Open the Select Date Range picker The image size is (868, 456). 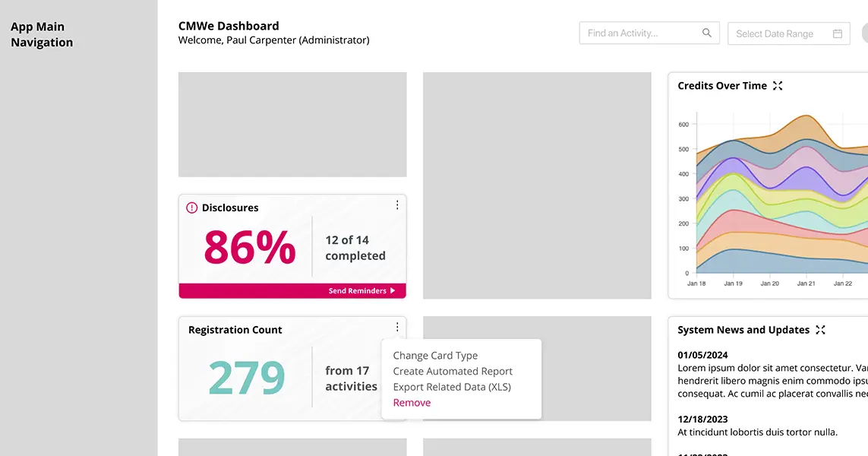tap(775, 33)
